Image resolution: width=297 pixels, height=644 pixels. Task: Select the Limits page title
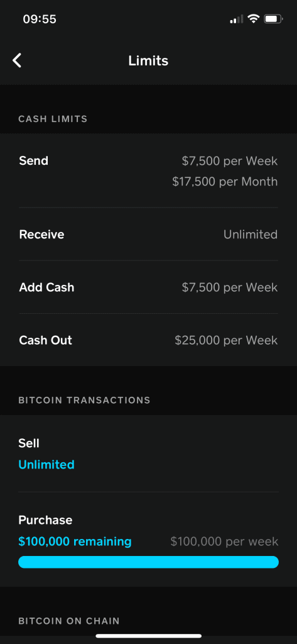148,61
